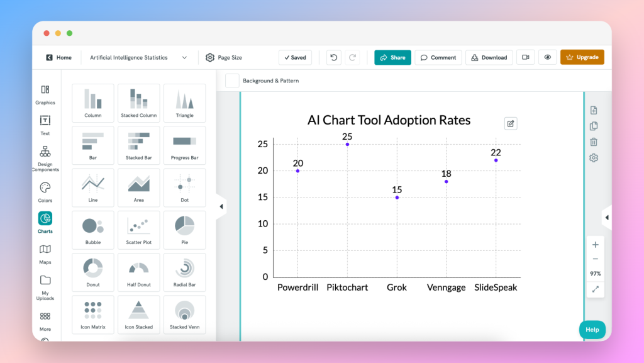
Task: Insert a Dot chart
Action: tap(185, 187)
